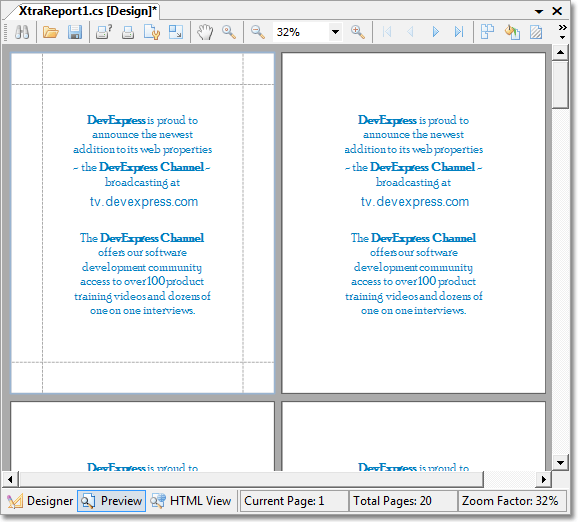
Task: Open the Search binoculars tool
Action: click(x=22, y=32)
